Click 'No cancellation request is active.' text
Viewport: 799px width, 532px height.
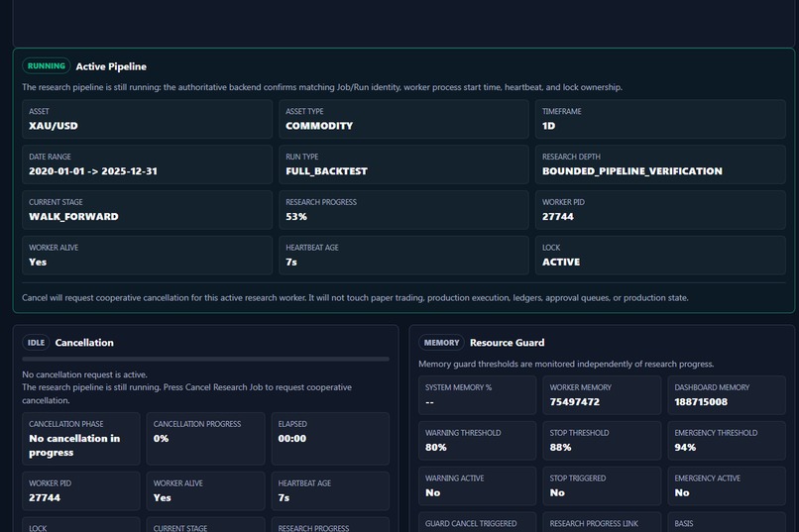(x=84, y=374)
